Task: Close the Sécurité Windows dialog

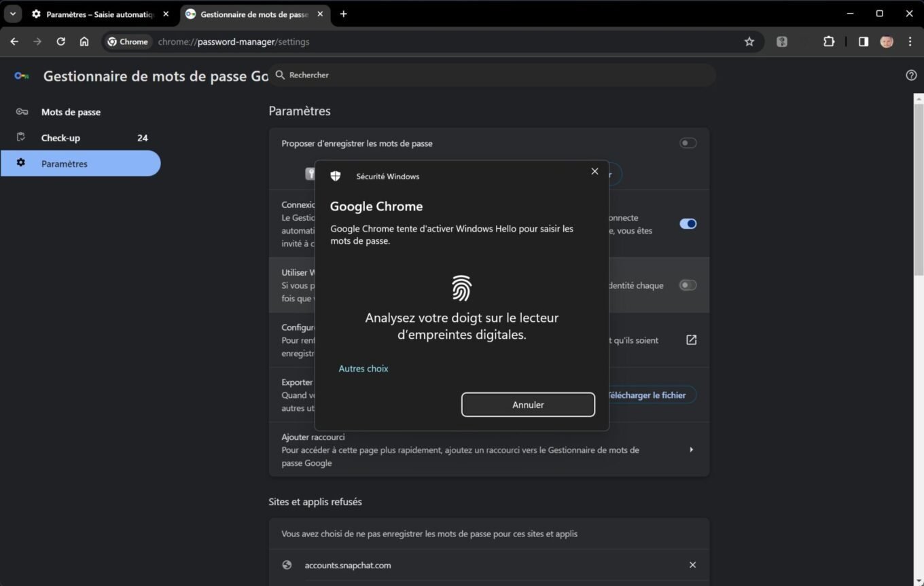Action: point(594,171)
